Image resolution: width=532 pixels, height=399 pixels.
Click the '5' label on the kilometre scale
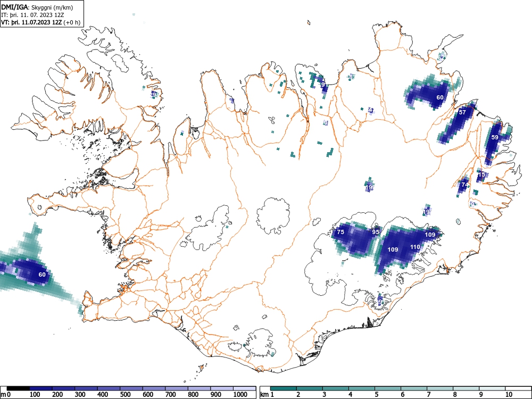pyautogui.click(x=376, y=395)
